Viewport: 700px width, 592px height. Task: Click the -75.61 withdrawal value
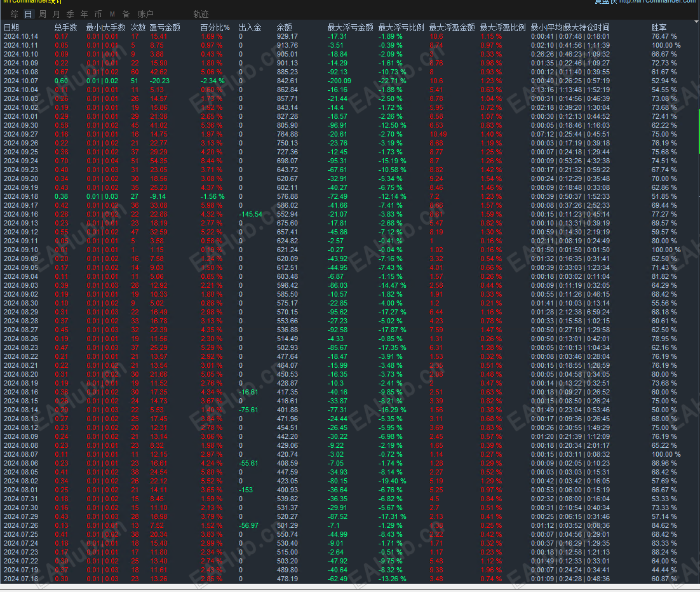[248, 410]
